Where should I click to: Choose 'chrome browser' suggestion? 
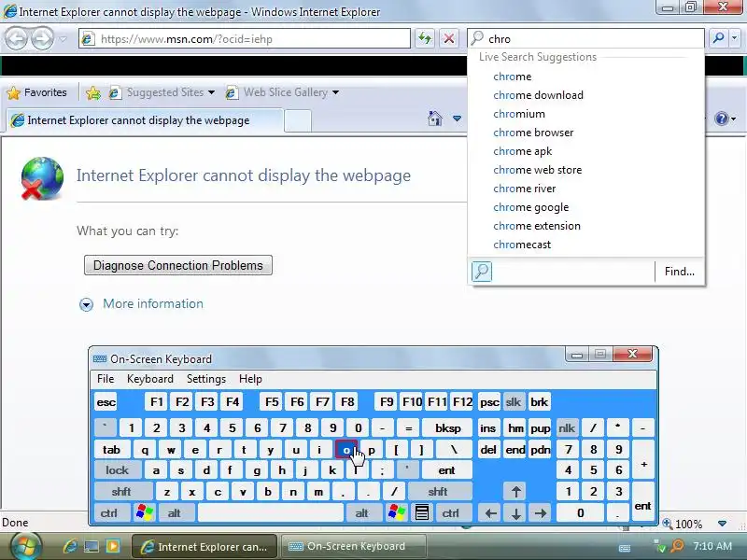pos(585,133)
